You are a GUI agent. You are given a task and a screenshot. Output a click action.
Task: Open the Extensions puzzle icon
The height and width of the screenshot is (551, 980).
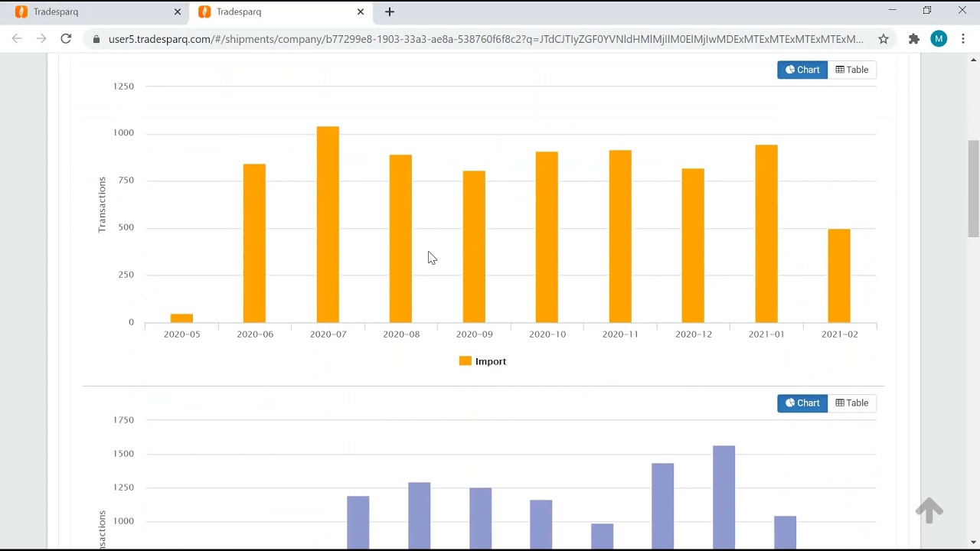[913, 39]
